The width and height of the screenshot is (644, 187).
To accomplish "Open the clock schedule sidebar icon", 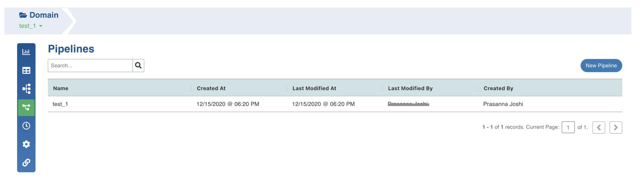I will (x=26, y=126).
